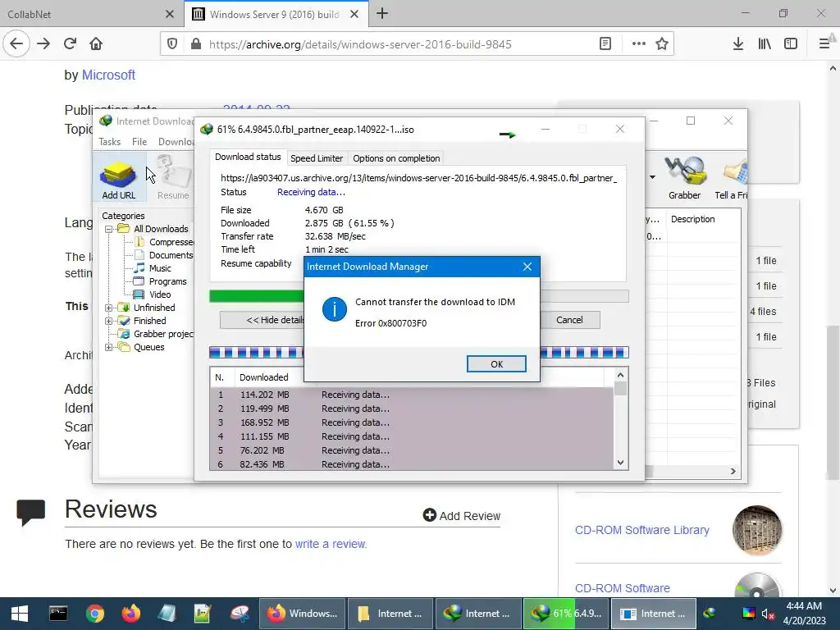Open the 61% download taskbar button
Image resolution: width=840 pixels, height=630 pixels.
click(x=566, y=614)
